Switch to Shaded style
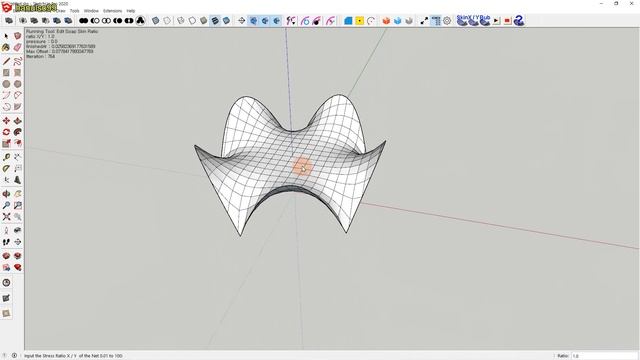 coord(204,20)
